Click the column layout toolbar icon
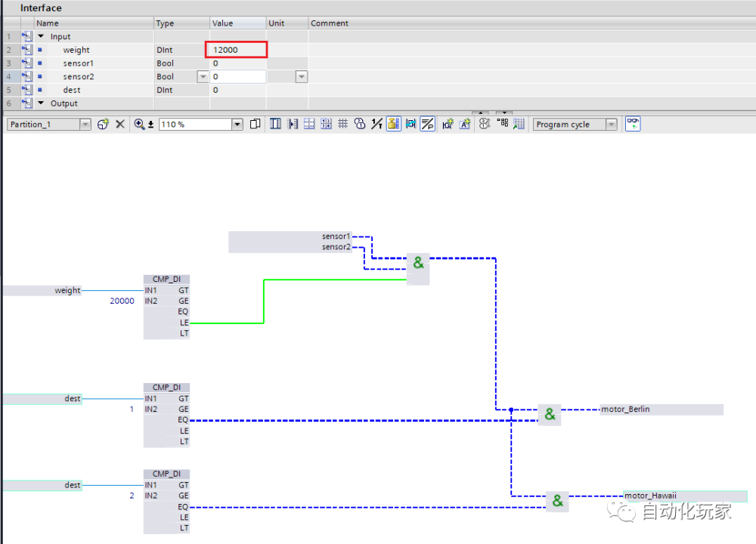Screen dimensions: 756x544 pyautogui.click(x=275, y=124)
